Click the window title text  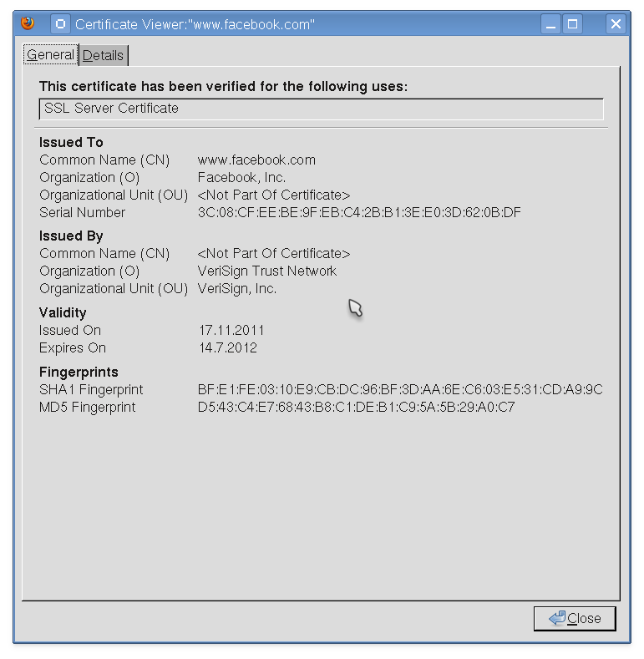[x=195, y=24]
